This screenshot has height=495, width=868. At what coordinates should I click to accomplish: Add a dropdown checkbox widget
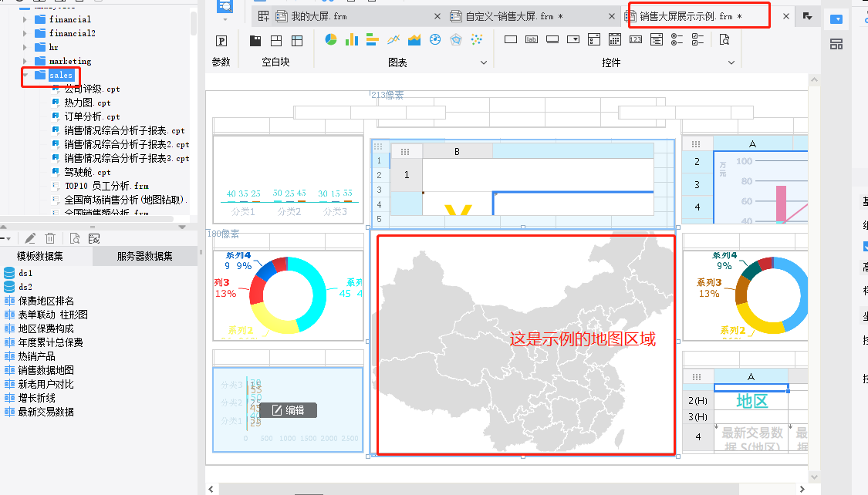click(x=594, y=39)
